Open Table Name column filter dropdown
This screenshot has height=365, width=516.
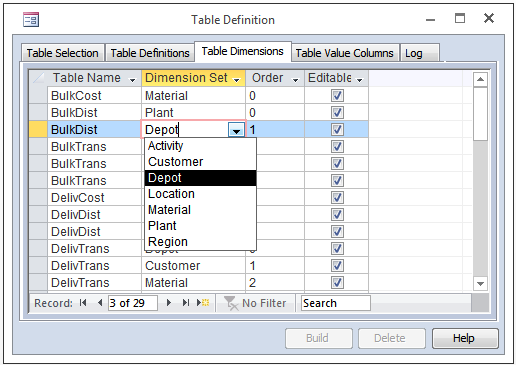[132, 80]
